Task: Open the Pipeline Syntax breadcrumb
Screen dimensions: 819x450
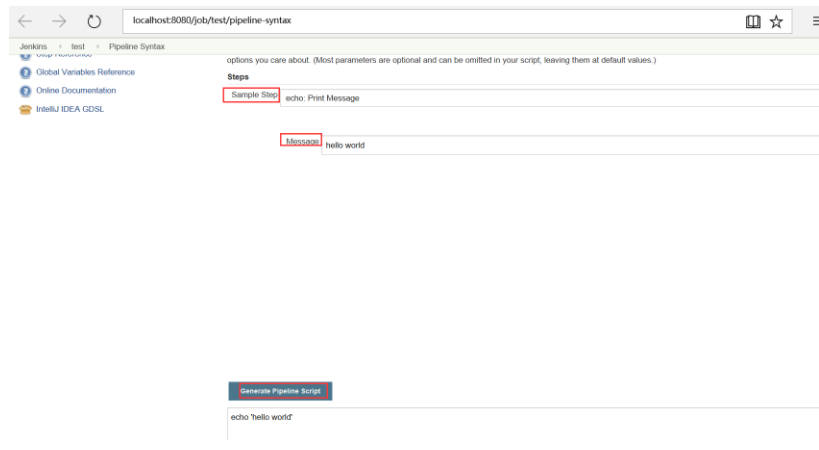Action: coord(137,46)
